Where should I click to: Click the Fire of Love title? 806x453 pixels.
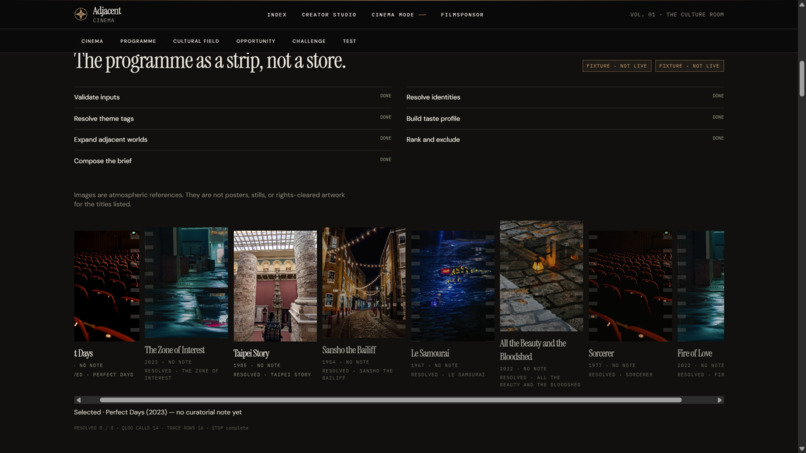pyautogui.click(x=694, y=354)
